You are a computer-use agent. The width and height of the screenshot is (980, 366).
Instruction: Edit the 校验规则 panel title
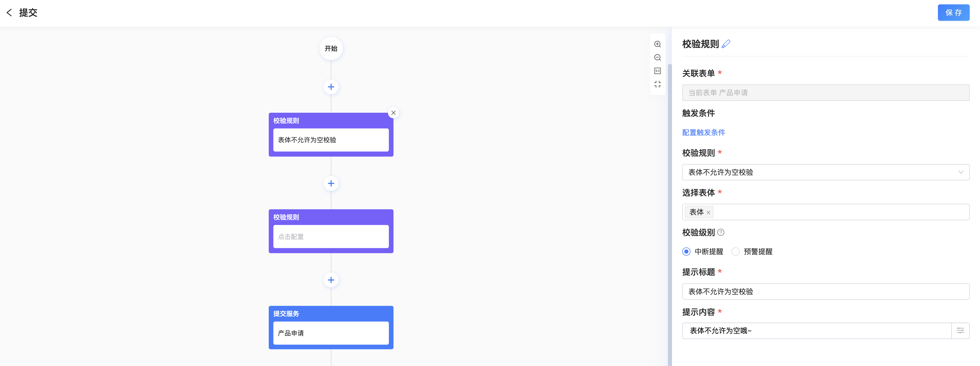(726, 44)
